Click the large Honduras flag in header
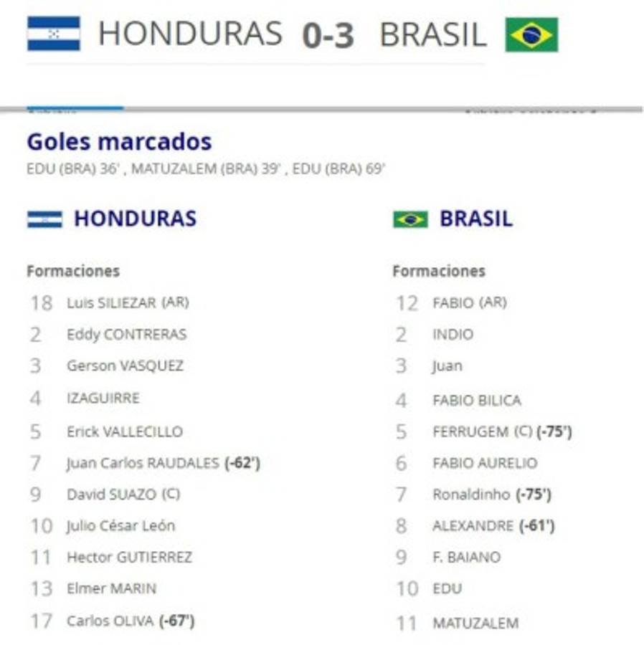 click(54, 34)
